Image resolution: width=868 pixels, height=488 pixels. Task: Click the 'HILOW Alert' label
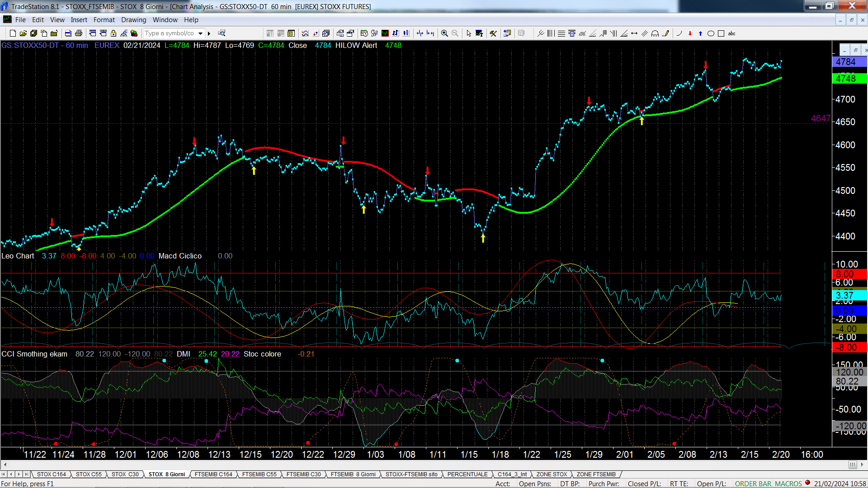pyautogui.click(x=356, y=46)
